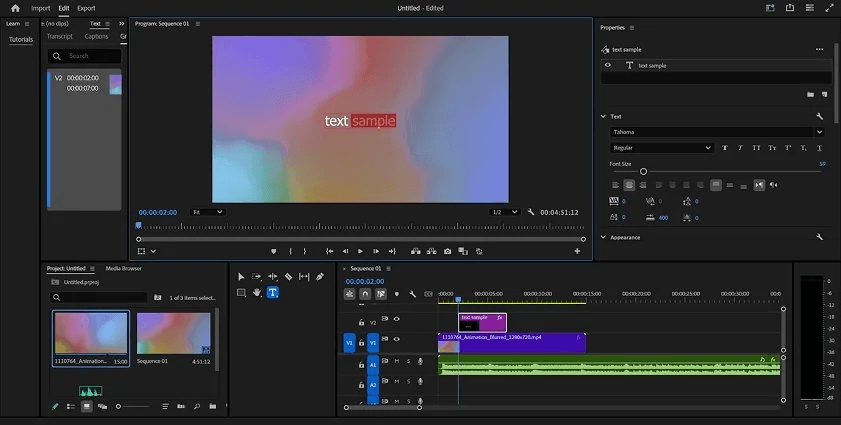Image resolution: width=841 pixels, height=425 pixels.
Task: Select the Pen tool
Action: (x=319, y=277)
